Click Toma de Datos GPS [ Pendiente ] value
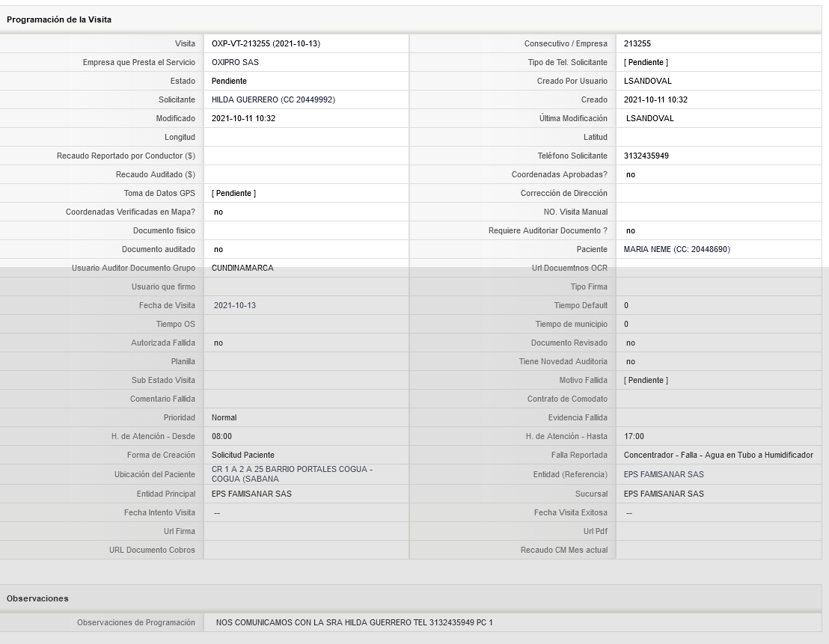Viewport: 829px width, 644px height. tap(233, 194)
